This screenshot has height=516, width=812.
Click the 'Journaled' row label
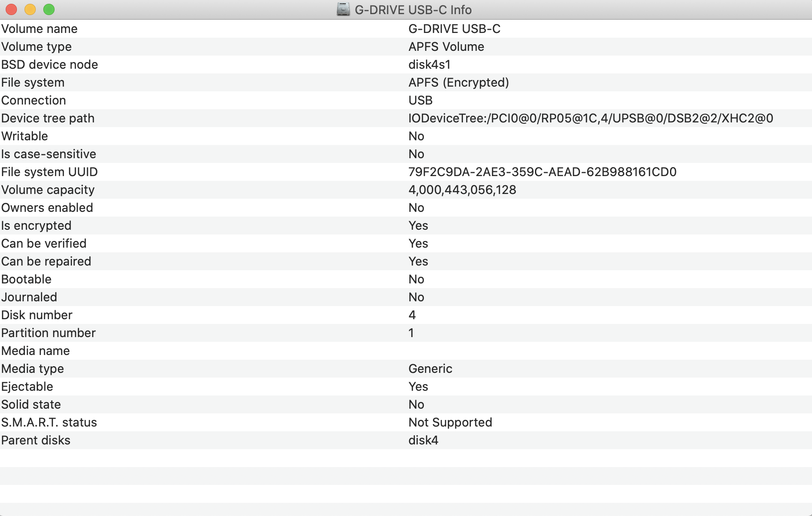(29, 297)
